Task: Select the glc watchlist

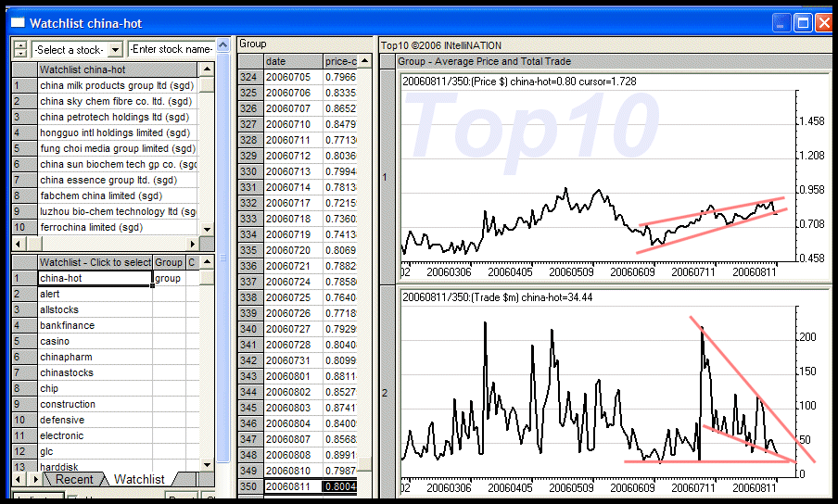Action: [95, 451]
